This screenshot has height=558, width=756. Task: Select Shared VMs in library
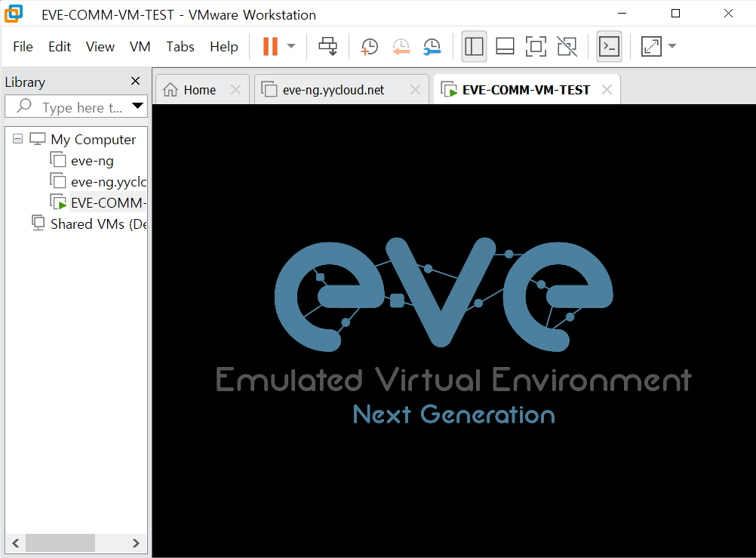pyautogui.click(x=98, y=224)
